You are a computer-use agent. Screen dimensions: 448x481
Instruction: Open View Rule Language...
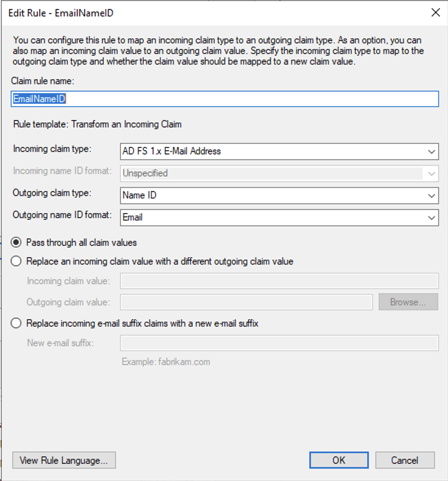click(x=64, y=460)
